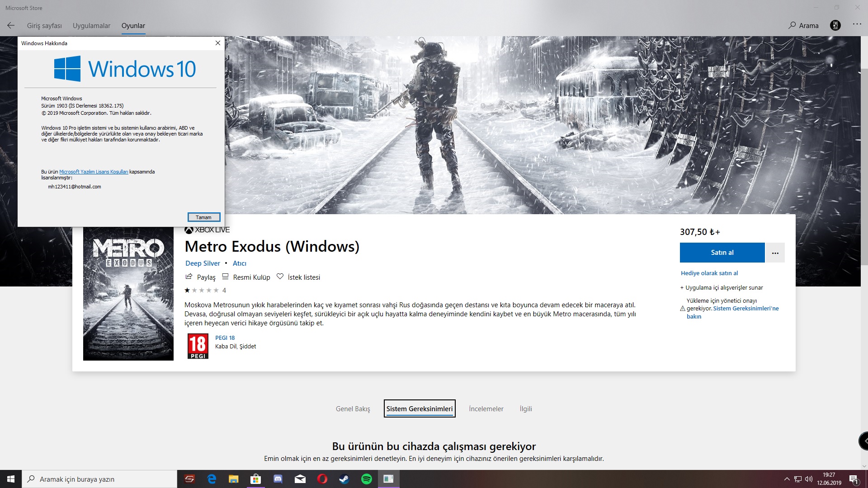Click the Hediye olarak satın al link
Screen dimensions: 868x488
(709, 273)
